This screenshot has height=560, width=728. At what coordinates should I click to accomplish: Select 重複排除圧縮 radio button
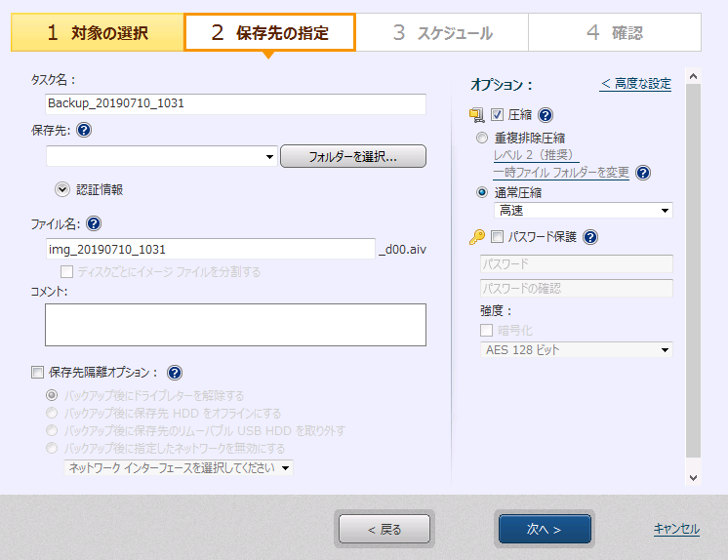[482, 138]
